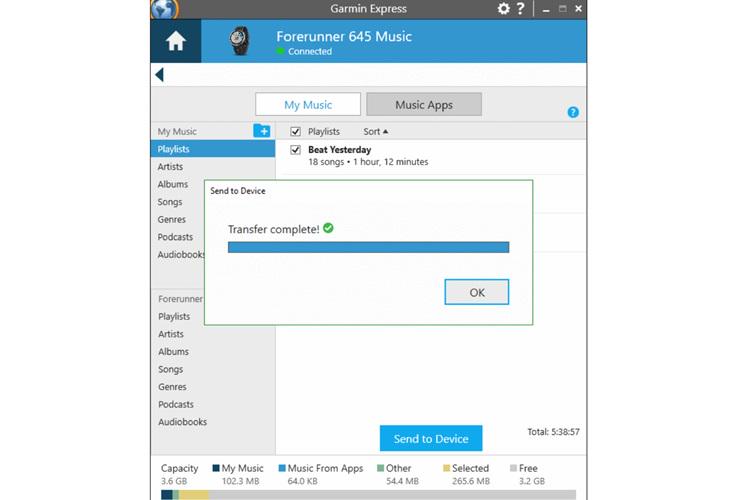The height and width of the screenshot is (500, 730).
Task: Click the storage capacity usage bar
Action: point(368,494)
